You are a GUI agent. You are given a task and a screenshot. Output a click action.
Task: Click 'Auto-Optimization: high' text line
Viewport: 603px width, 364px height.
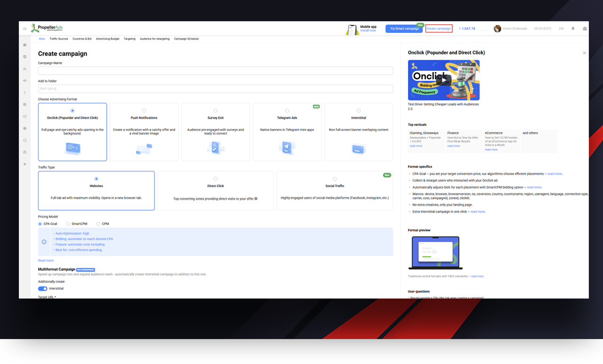click(72, 234)
